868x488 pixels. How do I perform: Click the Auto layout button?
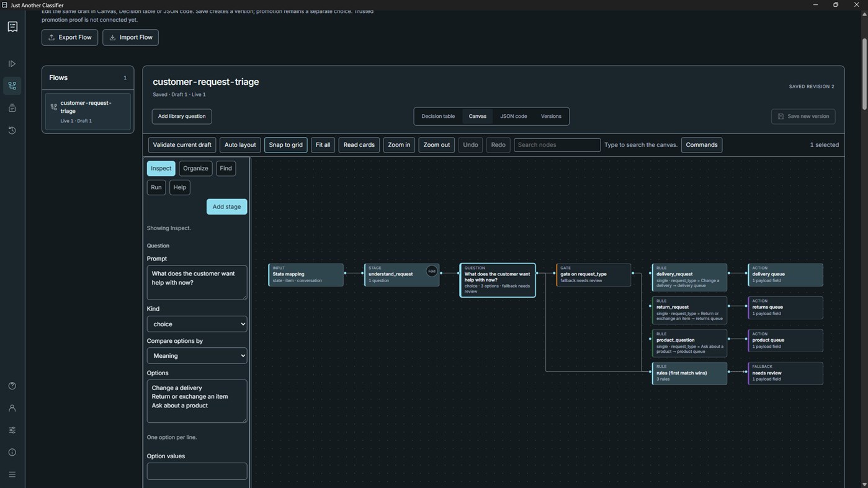click(240, 145)
